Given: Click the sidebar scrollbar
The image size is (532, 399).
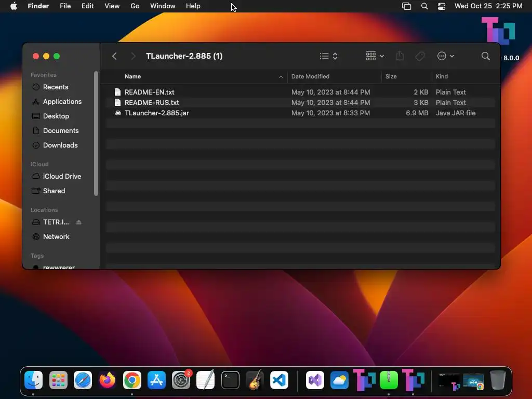Looking at the screenshot, I should tap(96, 134).
